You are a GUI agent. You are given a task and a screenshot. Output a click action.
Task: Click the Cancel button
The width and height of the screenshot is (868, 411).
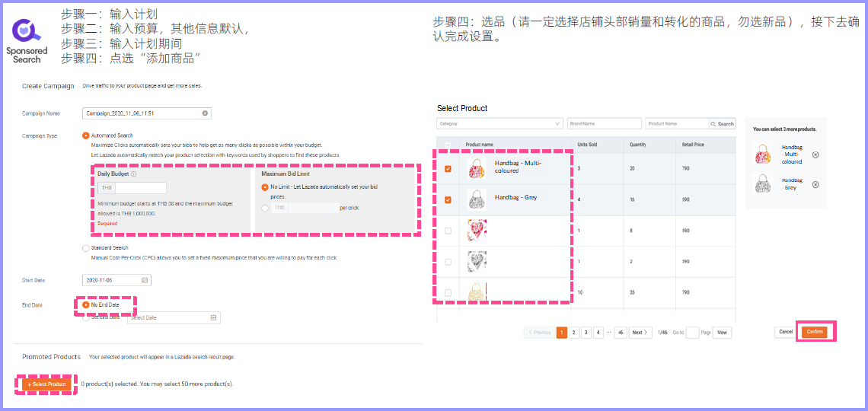click(x=786, y=332)
